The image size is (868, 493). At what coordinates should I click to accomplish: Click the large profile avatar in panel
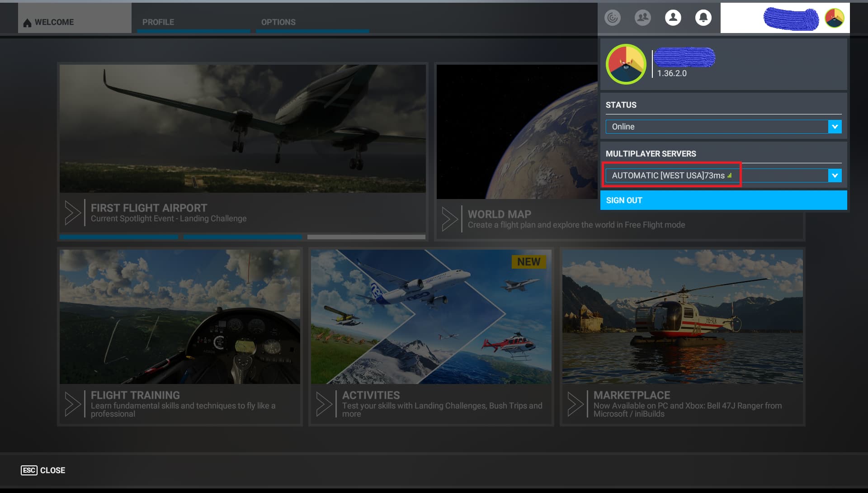626,64
